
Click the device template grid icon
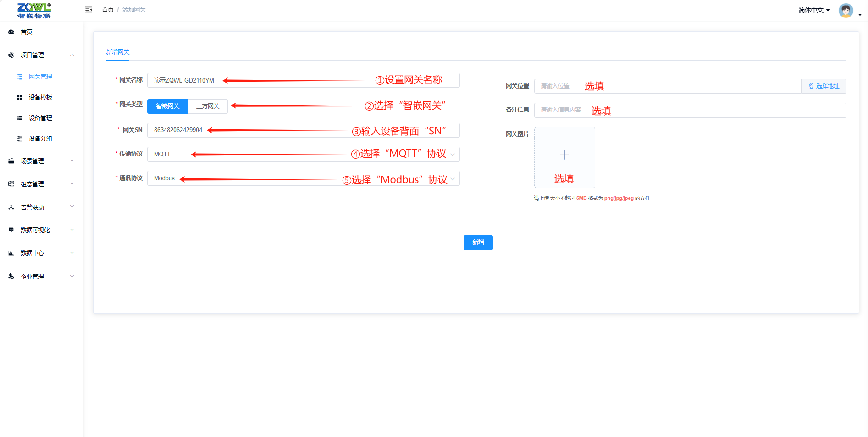pyautogui.click(x=19, y=97)
